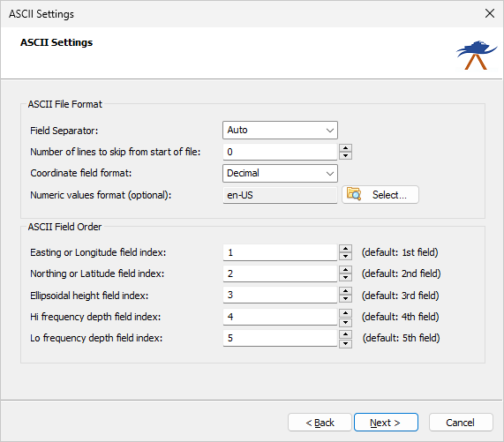Click the folder icon beside Select
504x442 pixels.
point(354,194)
